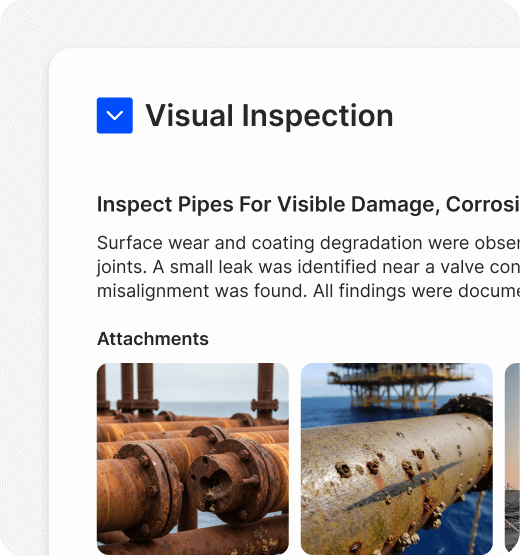This screenshot has height=556, width=520.
Task: Click the word Inspection in the section header
Action: click(x=317, y=116)
